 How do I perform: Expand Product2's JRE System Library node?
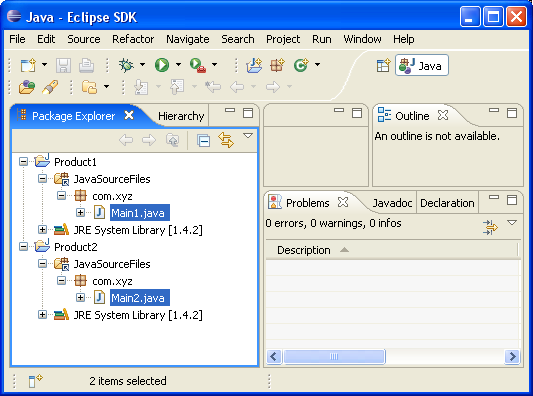[42, 315]
